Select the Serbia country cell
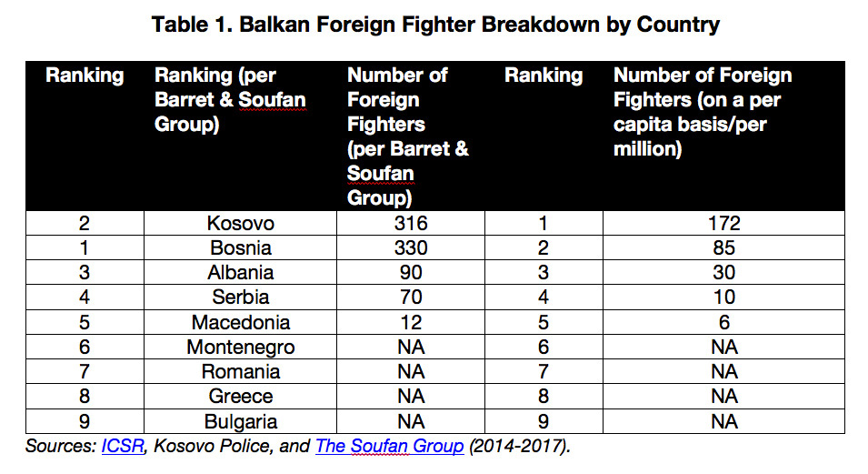Viewport: 868px width, 474px height. coord(240,298)
